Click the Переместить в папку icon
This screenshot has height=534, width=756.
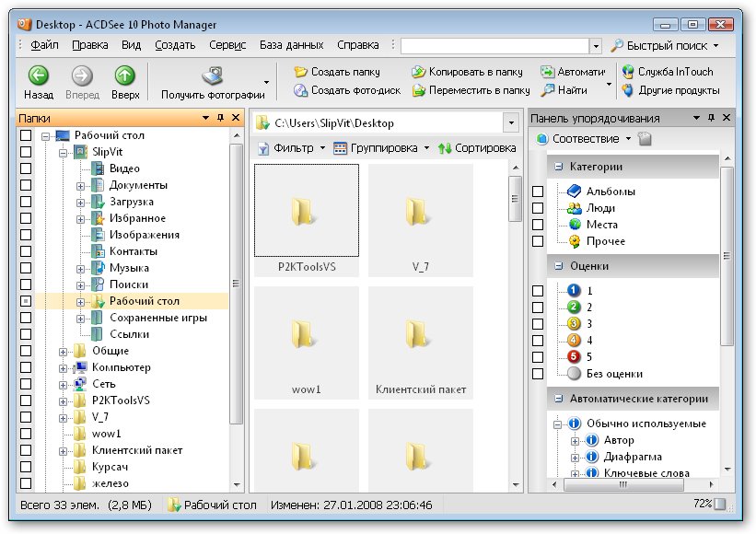point(418,90)
